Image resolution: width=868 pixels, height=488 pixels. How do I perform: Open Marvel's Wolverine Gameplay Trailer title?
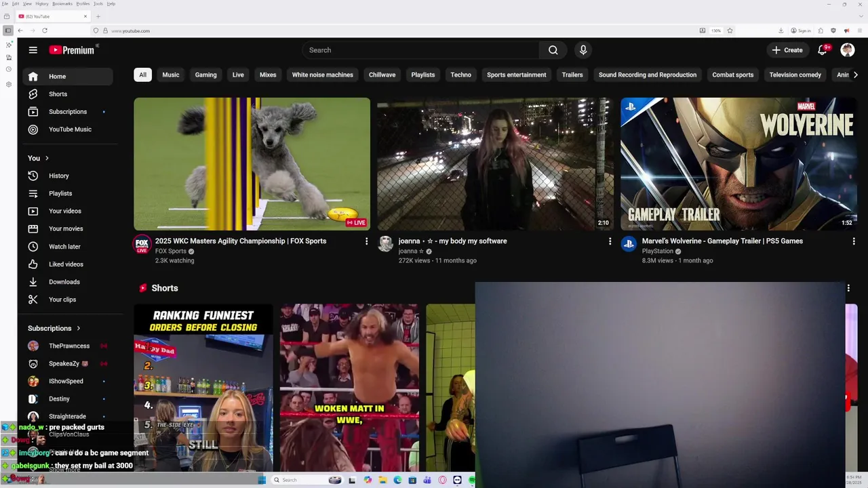pos(722,241)
